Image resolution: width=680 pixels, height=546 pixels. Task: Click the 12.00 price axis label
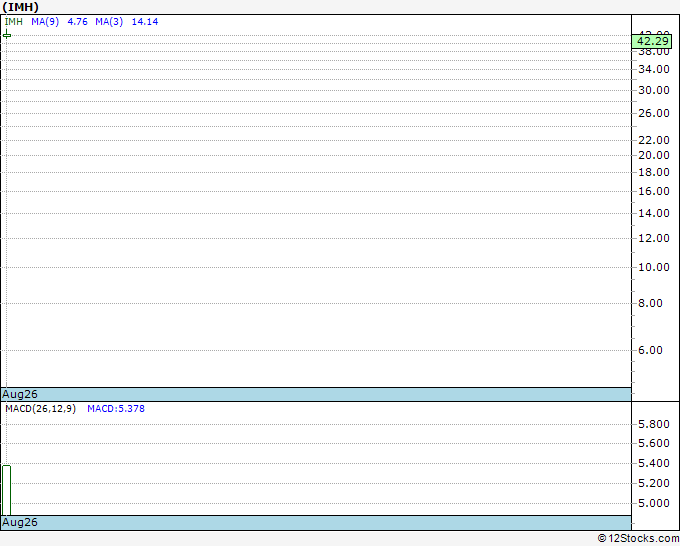point(654,238)
